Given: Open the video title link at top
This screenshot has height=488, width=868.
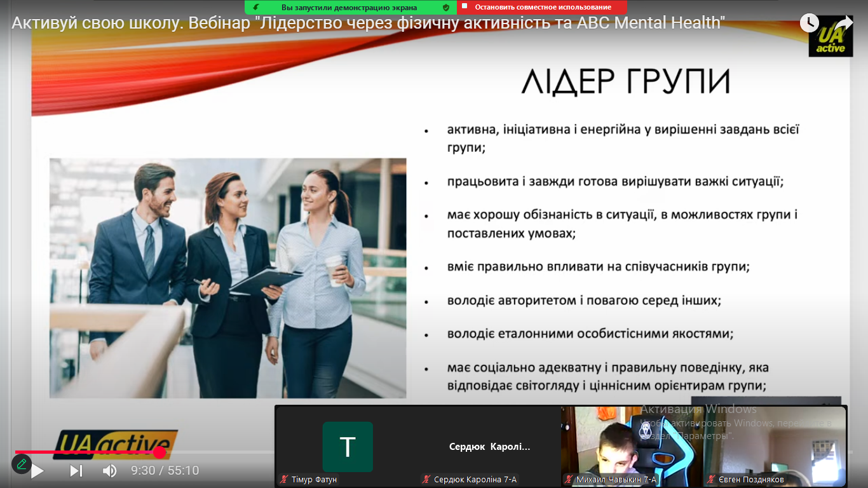Looking at the screenshot, I should 369,23.
